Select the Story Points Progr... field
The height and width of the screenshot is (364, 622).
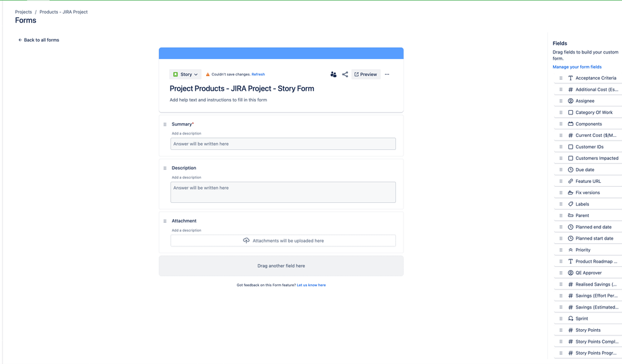588,353
